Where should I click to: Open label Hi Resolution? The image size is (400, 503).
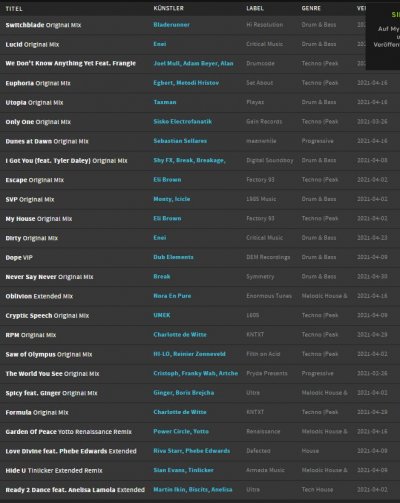tap(264, 25)
